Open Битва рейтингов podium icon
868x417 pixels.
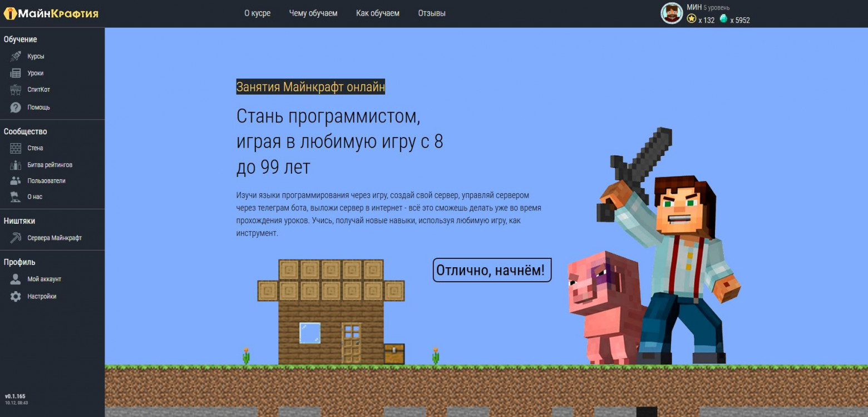[14, 164]
